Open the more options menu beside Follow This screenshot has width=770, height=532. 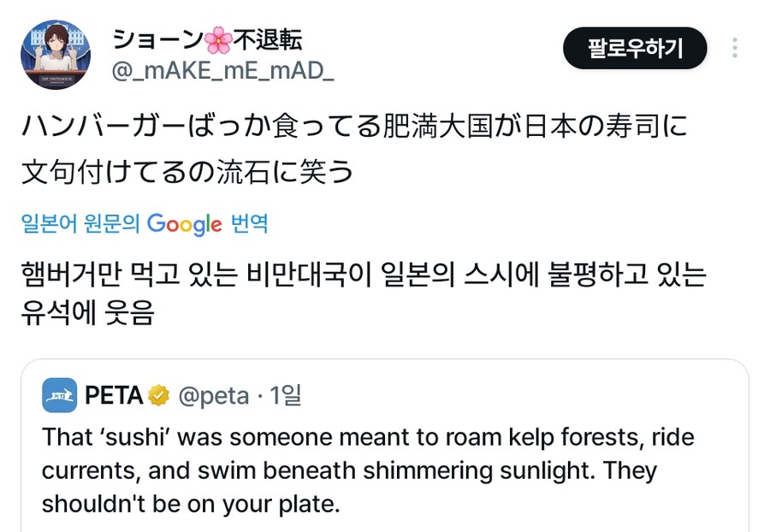(x=734, y=49)
